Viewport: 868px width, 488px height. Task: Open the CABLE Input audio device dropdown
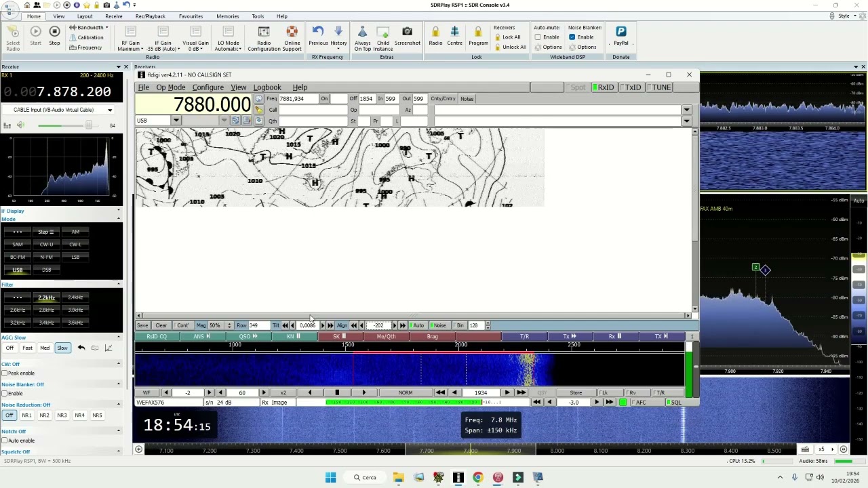coord(109,110)
